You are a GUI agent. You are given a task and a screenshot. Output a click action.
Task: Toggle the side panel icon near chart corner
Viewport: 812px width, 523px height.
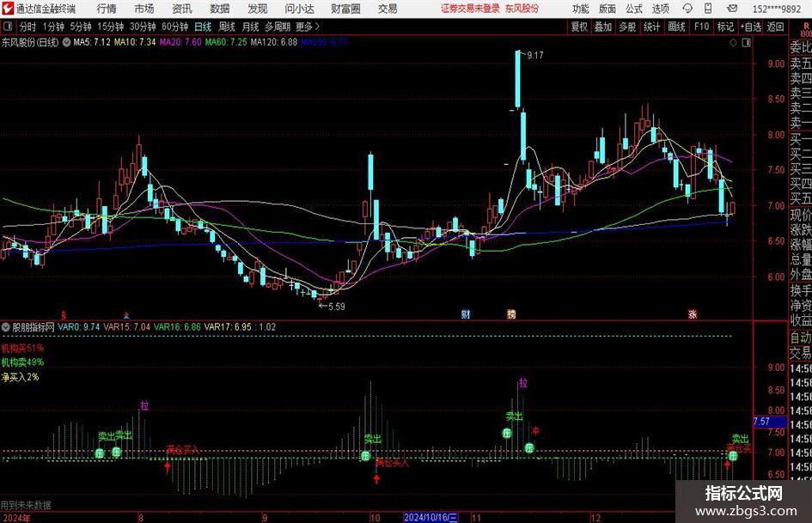coord(746,43)
